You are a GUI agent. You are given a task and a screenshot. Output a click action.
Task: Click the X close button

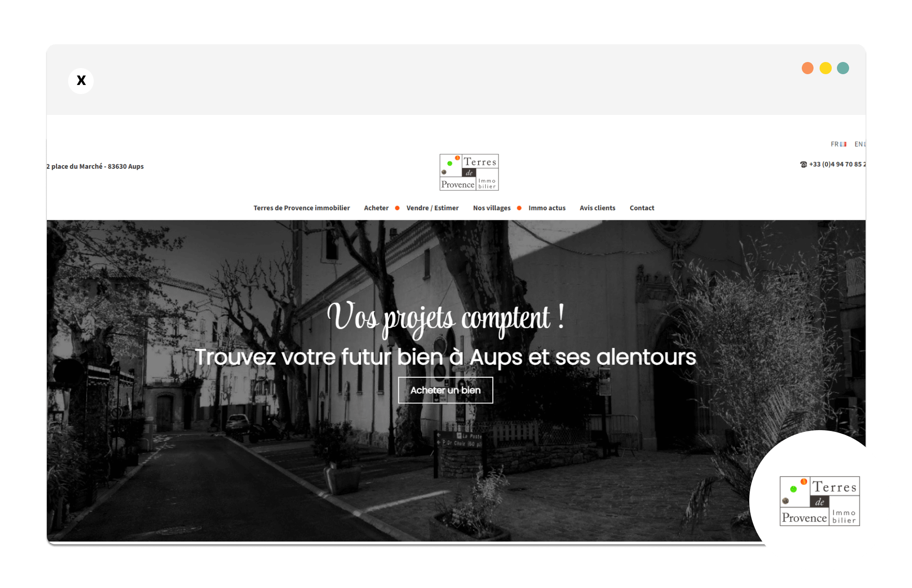click(81, 81)
